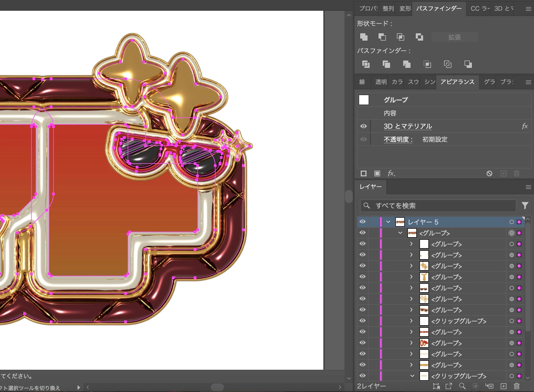The height and width of the screenshot is (392, 534).
Task: Click the 3D とマテリアル link
Action: pyautogui.click(x=408, y=126)
